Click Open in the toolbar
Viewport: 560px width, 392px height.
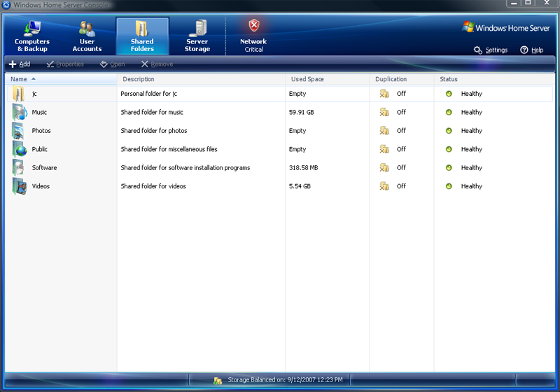(x=113, y=64)
